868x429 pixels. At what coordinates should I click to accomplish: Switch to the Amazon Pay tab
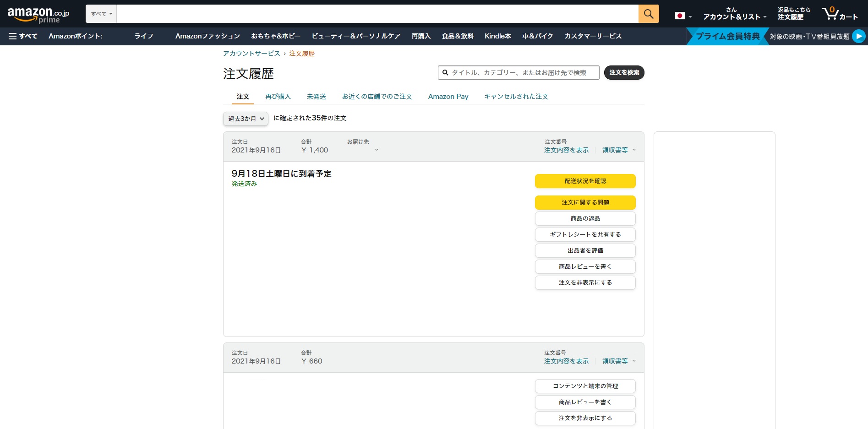point(448,97)
